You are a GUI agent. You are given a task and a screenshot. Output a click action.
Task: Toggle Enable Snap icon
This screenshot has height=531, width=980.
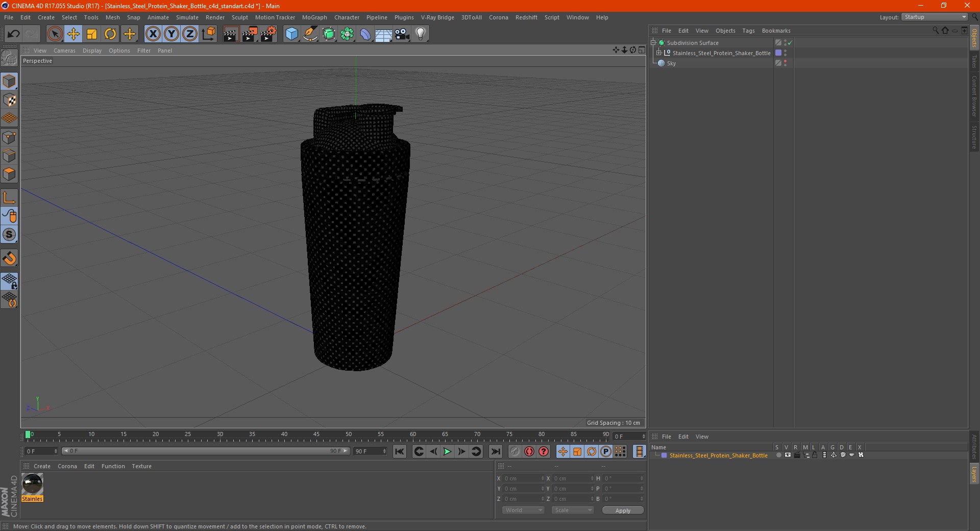pos(9,234)
